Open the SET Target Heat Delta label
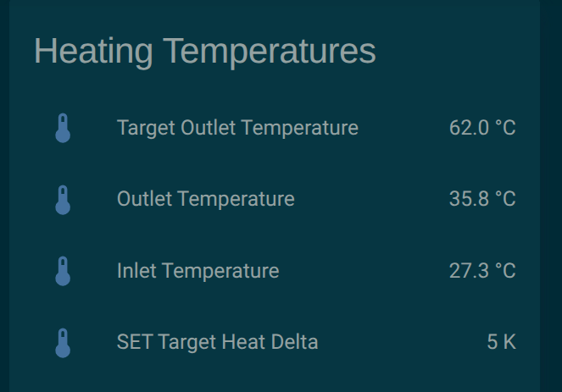The image size is (562, 392). 217,343
